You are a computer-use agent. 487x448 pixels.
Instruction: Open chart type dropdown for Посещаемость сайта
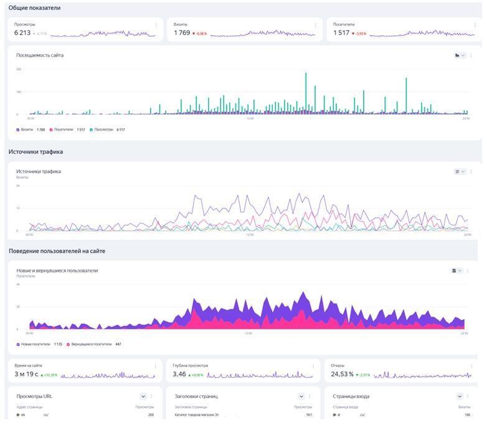[x=460, y=55]
